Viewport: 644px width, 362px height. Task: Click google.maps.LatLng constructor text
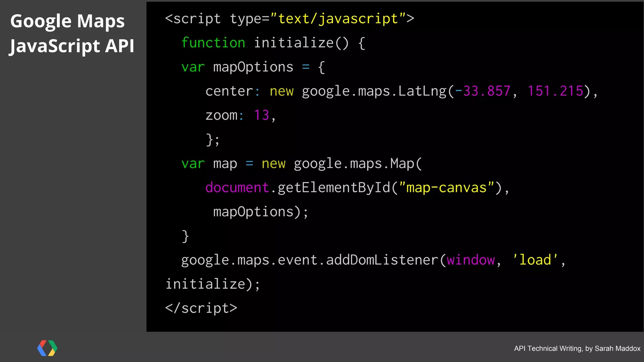click(x=374, y=91)
